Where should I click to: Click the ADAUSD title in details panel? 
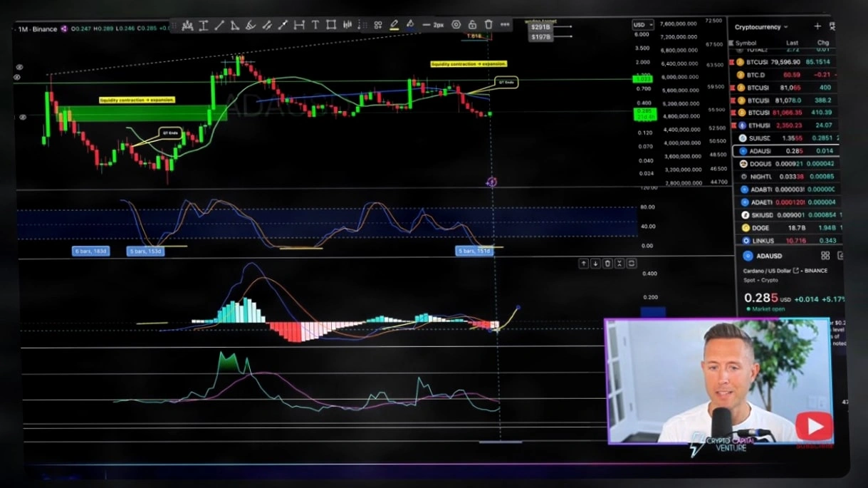[x=770, y=256]
